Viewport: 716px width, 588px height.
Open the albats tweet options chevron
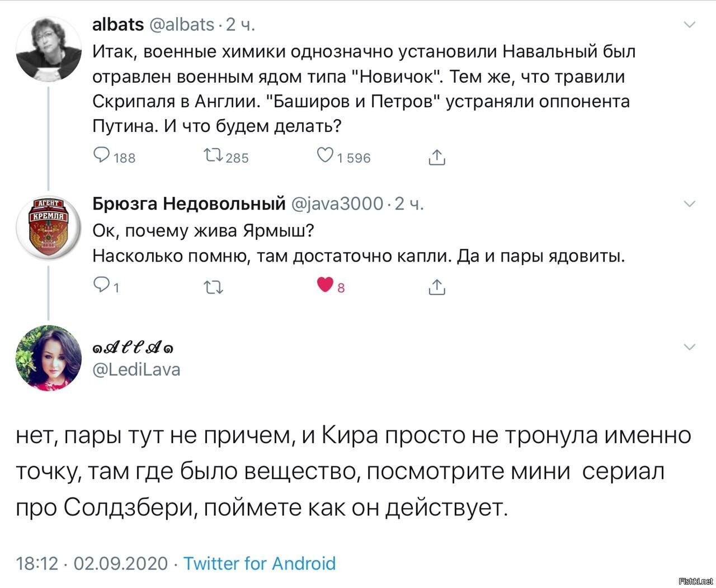690,25
